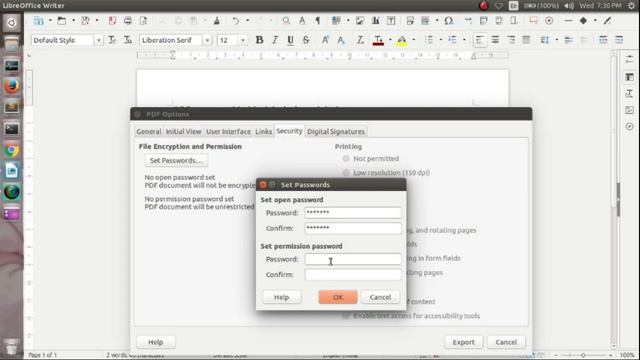Click the Basic Shapes diamond icon
This screenshot has height=360, width=640.
pyautogui.click(x=583, y=21)
